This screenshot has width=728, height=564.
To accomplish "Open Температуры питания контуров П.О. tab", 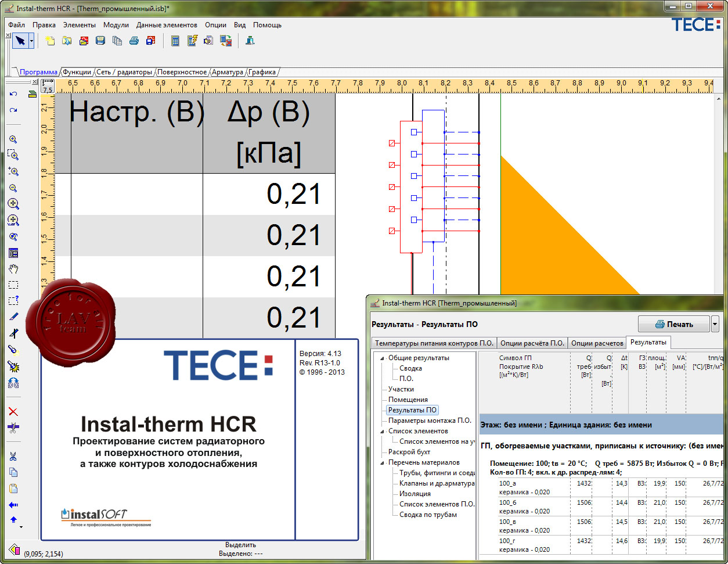I will (x=433, y=343).
